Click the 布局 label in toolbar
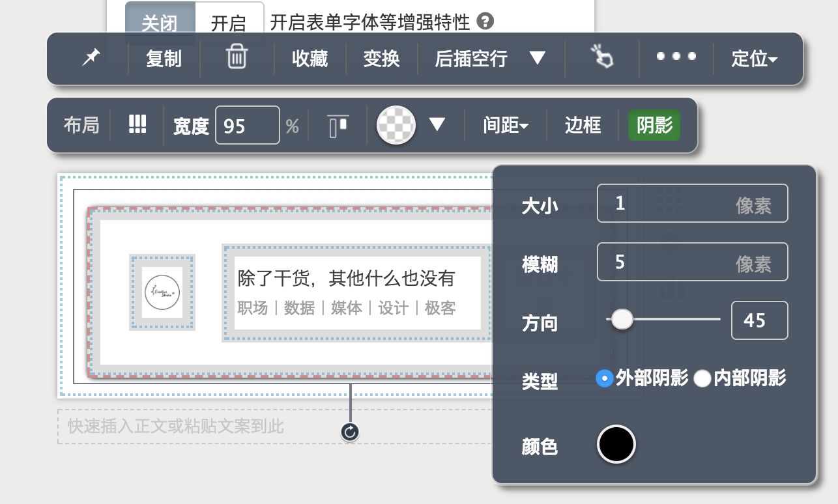The height and width of the screenshot is (504, 838). click(x=81, y=124)
